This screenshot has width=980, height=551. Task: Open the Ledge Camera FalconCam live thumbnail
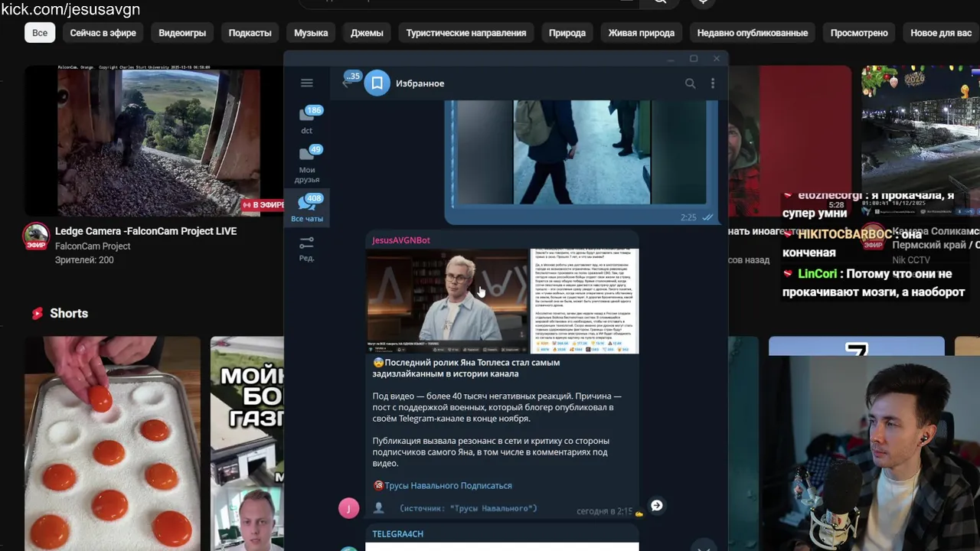(154, 140)
